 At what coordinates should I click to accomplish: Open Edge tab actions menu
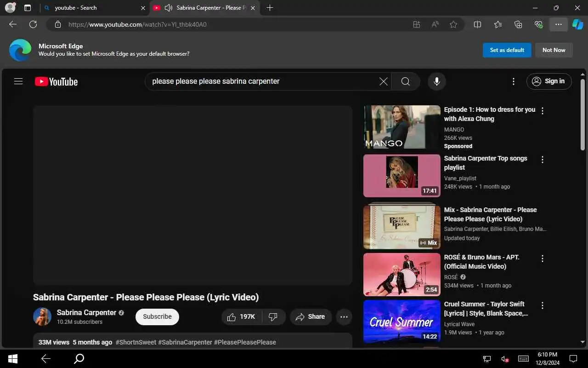[28, 8]
